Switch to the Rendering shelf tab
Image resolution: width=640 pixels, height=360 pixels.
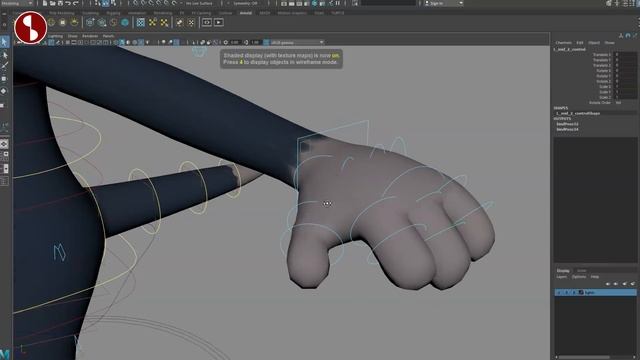pyautogui.click(x=163, y=13)
